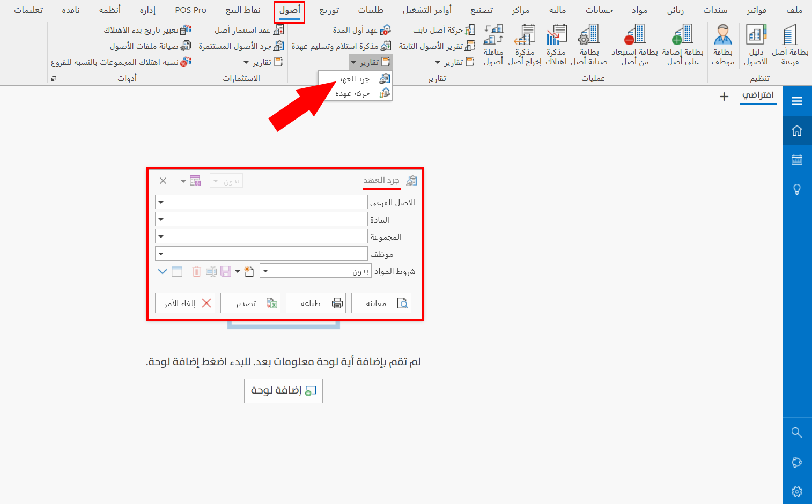Open layout template icon in dialog header

[x=195, y=181]
